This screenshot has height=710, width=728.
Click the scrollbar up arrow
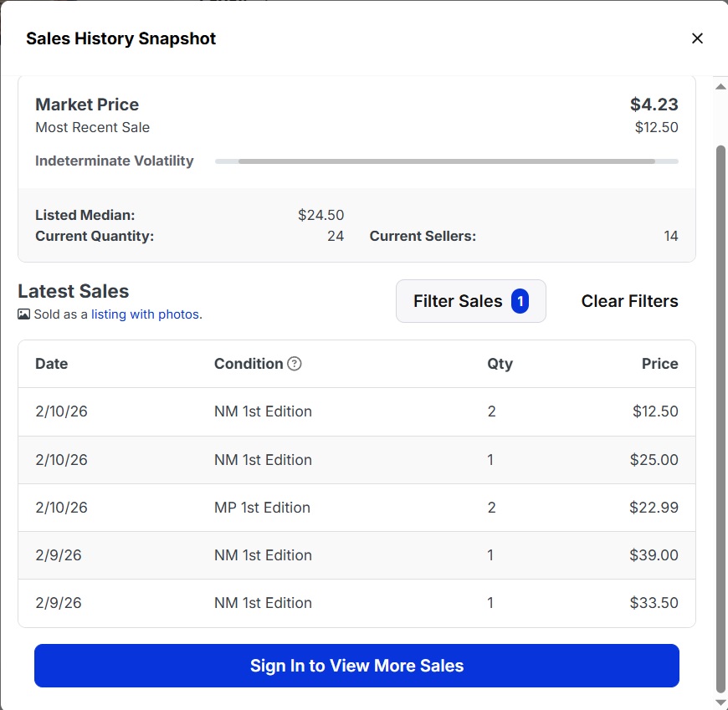720,87
